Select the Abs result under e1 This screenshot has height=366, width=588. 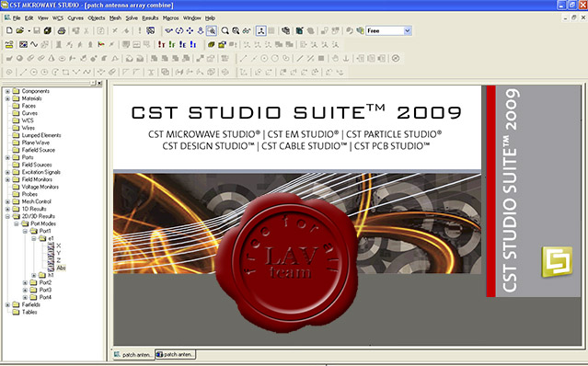pyautogui.click(x=61, y=268)
